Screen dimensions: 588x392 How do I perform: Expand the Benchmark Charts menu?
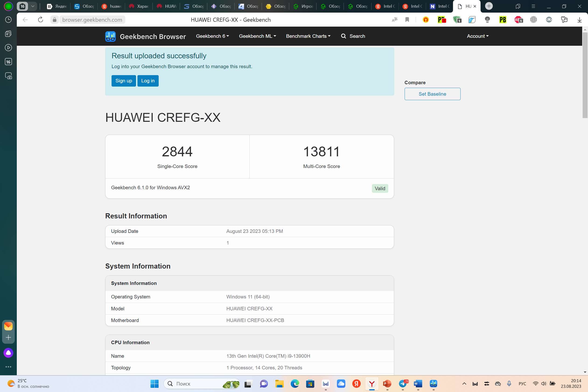tap(308, 36)
